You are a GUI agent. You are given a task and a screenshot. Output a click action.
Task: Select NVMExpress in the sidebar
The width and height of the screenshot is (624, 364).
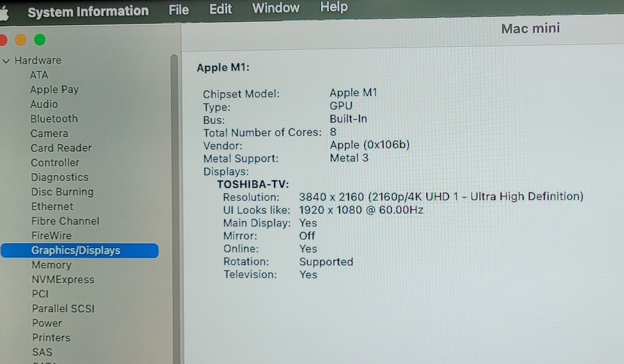coord(63,280)
